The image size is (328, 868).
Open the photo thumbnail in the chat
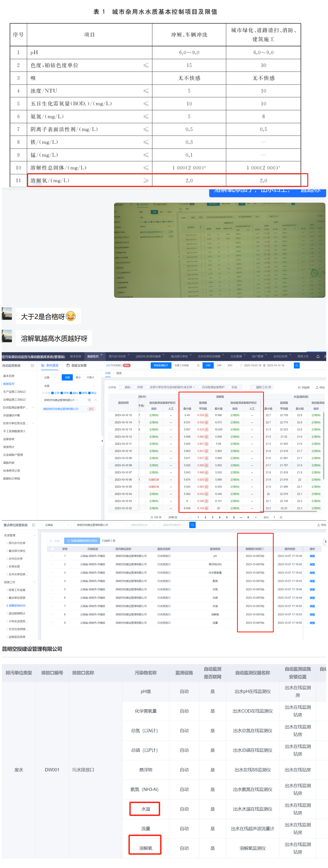[x=220, y=250]
